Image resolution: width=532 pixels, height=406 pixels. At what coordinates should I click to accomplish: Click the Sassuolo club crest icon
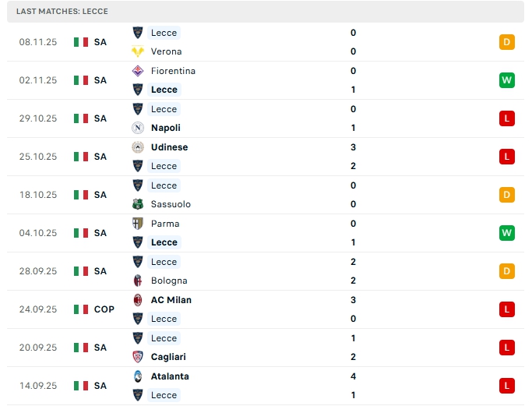[138, 204]
